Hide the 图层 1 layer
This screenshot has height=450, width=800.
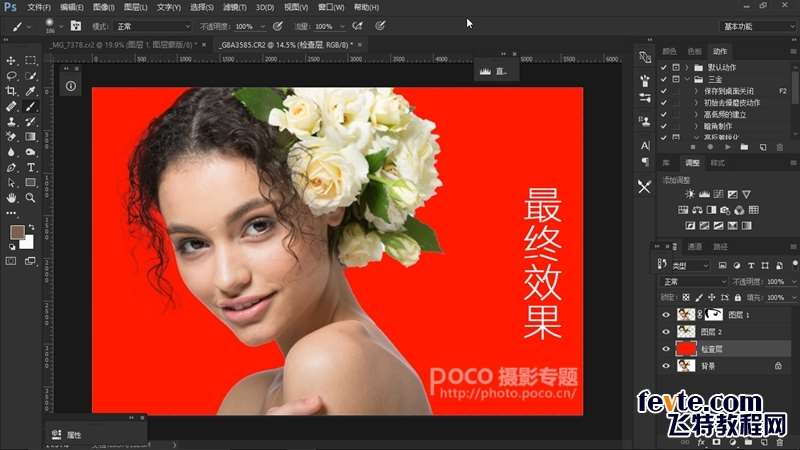[x=665, y=315]
